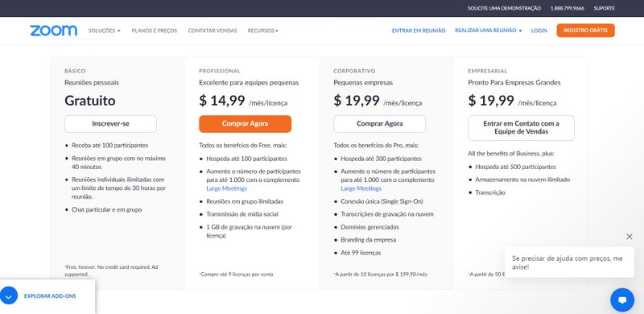Click Comprar Agora for Corporativo plan
Viewport: 644px width, 314px height.
click(x=379, y=124)
